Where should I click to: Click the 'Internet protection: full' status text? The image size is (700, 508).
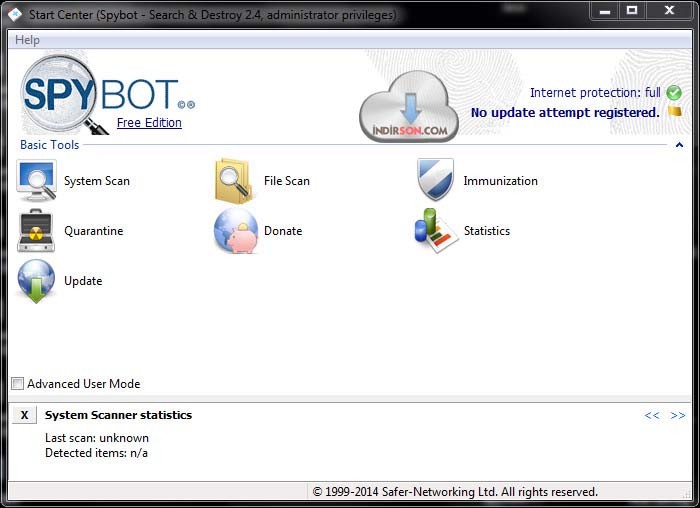pyautogui.click(x=595, y=92)
